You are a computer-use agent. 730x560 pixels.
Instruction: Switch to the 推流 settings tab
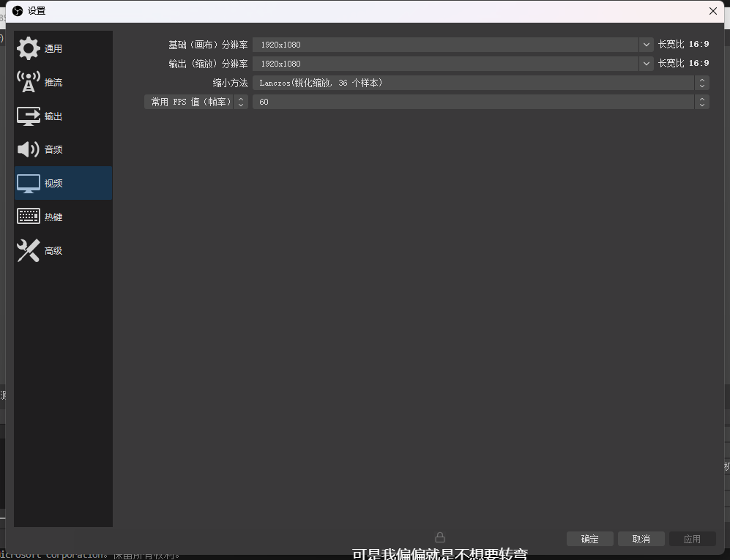pyautogui.click(x=53, y=82)
